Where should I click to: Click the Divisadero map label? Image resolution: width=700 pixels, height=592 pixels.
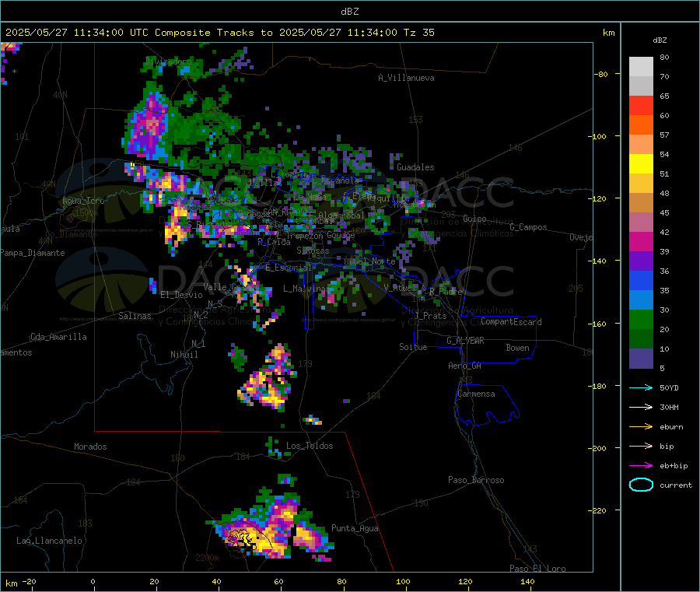coord(168,61)
